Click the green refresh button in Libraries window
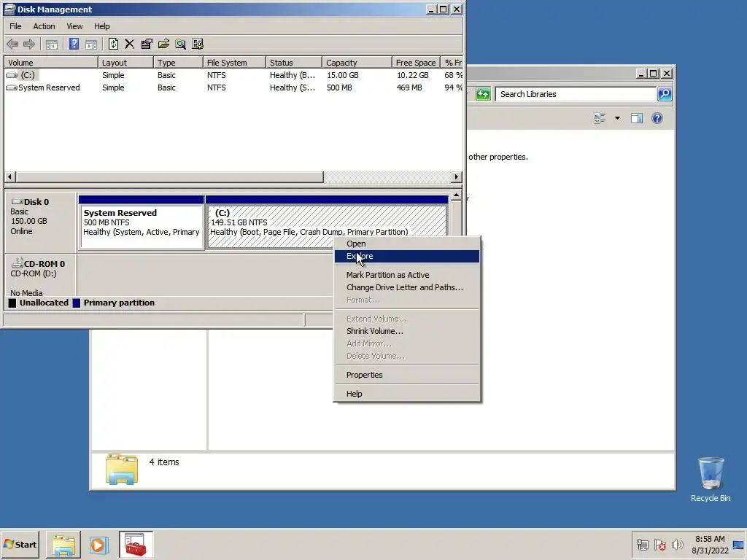 pos(483,94)
